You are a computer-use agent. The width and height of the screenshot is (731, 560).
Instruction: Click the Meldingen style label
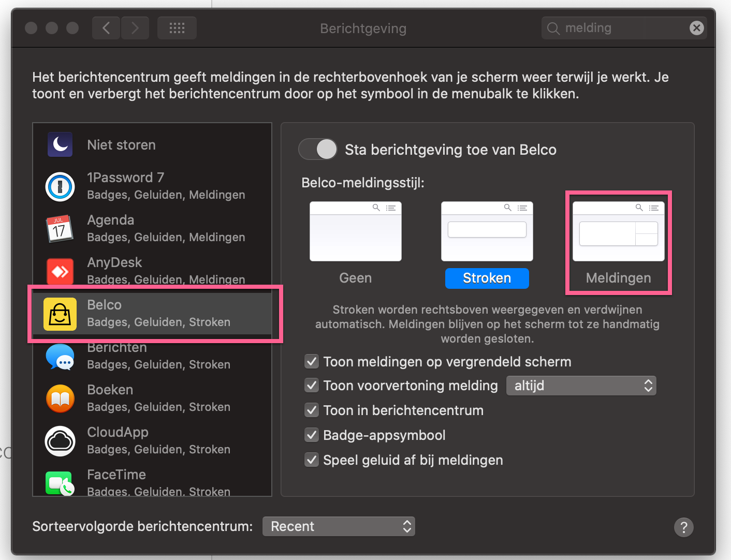point(619,278)
